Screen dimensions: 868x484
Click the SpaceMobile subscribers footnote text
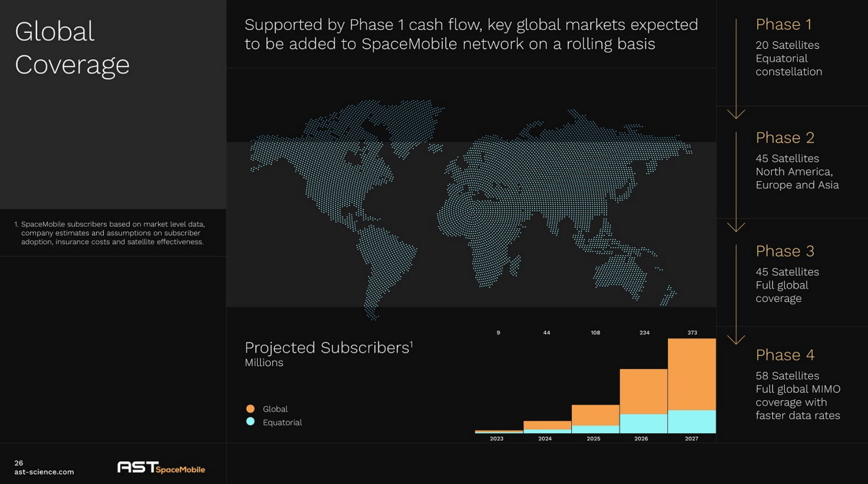112,233
